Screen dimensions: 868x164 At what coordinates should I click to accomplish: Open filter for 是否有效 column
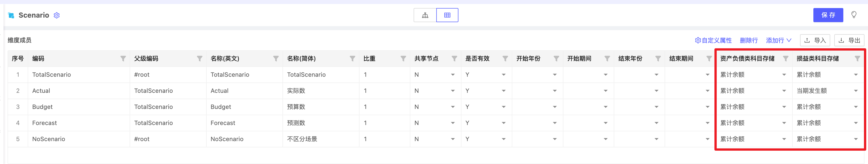pos(505,59)
